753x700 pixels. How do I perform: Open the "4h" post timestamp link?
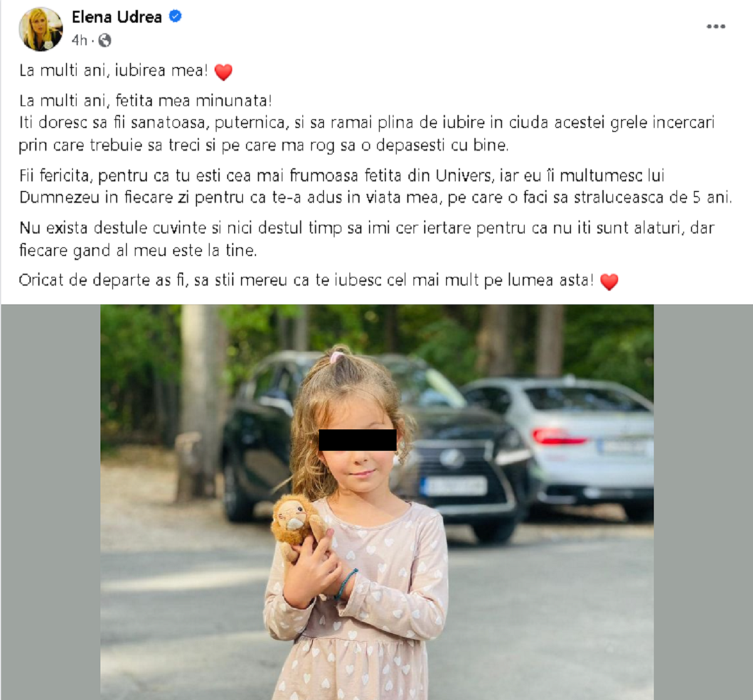pyautogui.click(x=79, y=41)
